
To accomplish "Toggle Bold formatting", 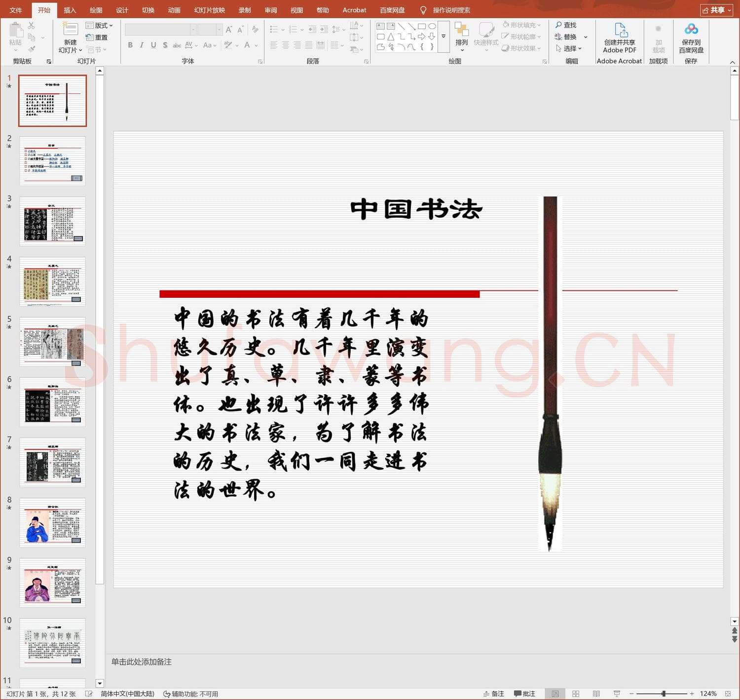I will 130,45.
